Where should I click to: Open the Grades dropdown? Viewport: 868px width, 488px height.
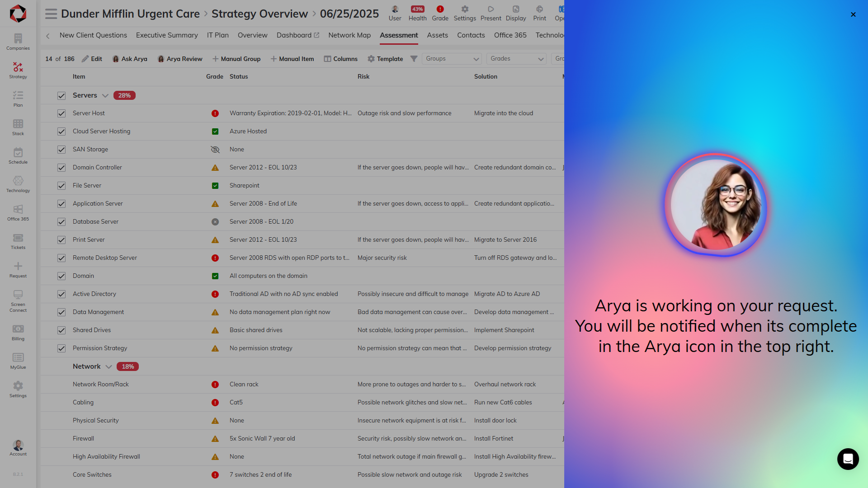(x=516, y=59)
